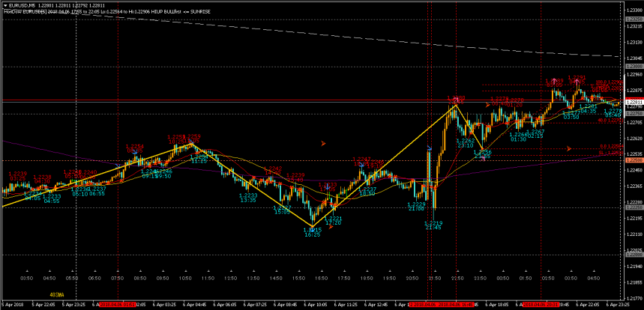644x310 pixels.
Task: Click the orange 1.22500 price axis marker
Action: click(634, 160)
